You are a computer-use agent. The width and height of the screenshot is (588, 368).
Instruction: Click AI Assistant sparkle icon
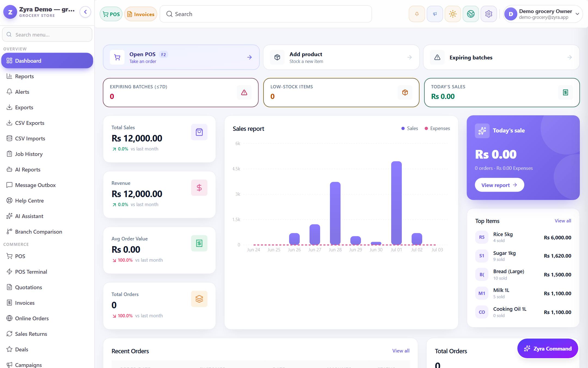(9, 216)
